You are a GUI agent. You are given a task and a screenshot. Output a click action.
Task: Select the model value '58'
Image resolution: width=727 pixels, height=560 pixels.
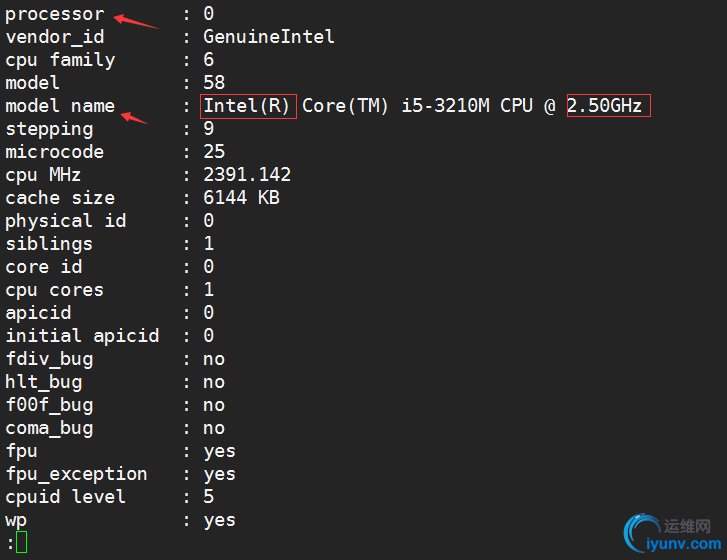pyautogui.click(x=214, y=83)
